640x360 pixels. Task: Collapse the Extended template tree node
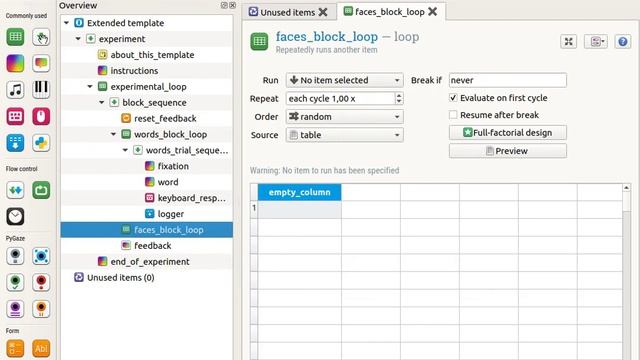(67, 23)
